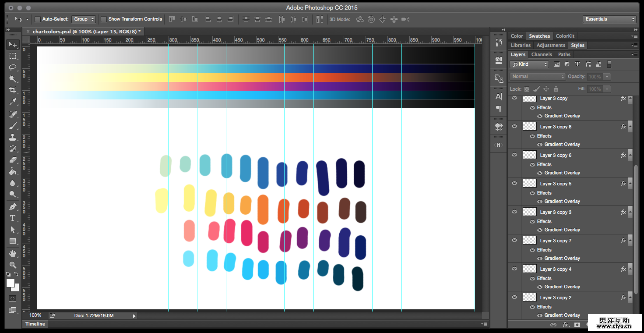This screenshot has width=644, height=333.
Task: Open the Essentials workspace dropdown
Action: click(609, 19)
